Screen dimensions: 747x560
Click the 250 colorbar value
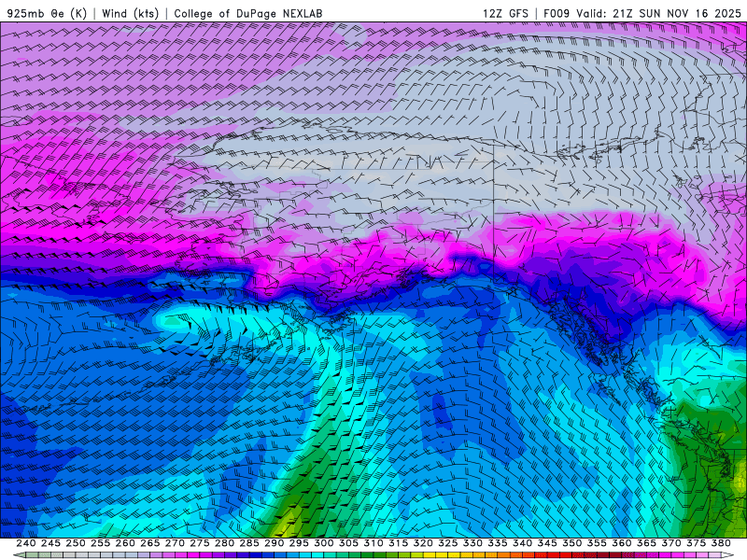coord(76,543)
